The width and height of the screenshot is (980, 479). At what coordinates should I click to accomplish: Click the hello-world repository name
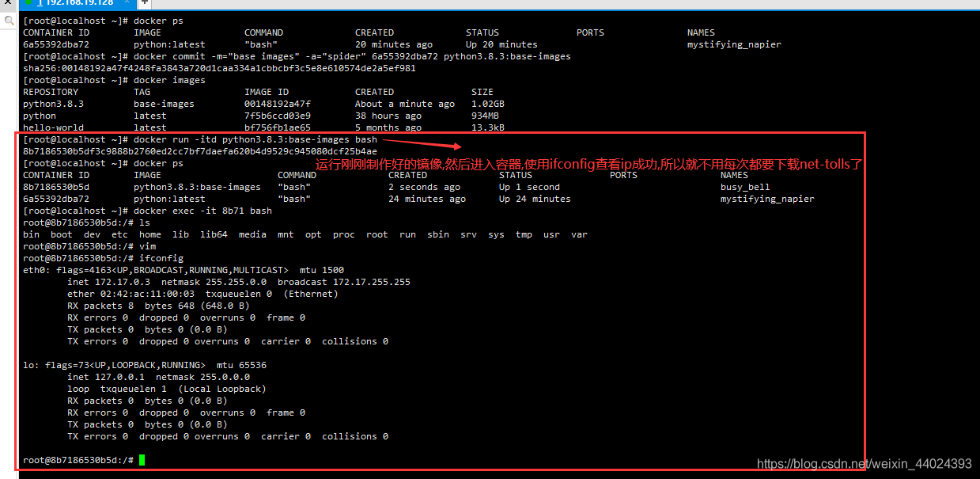tap(53, 127)
